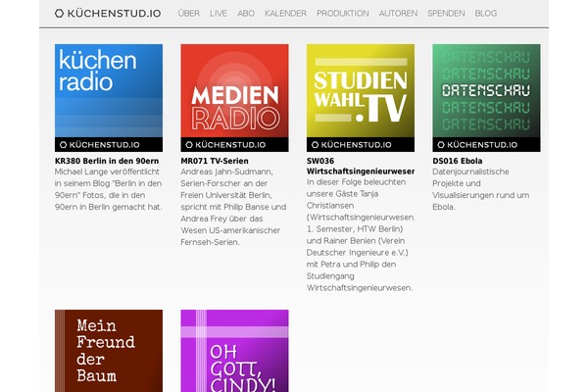Open the ÜBER menu item
Image resolution: width=588 pixels, height=392 pixels.
tap(188, 14)
